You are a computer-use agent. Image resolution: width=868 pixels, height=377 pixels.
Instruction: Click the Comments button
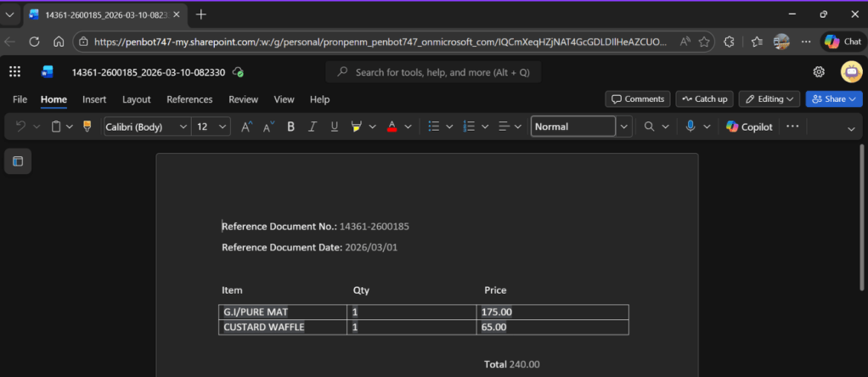click(x=638, y=99)
